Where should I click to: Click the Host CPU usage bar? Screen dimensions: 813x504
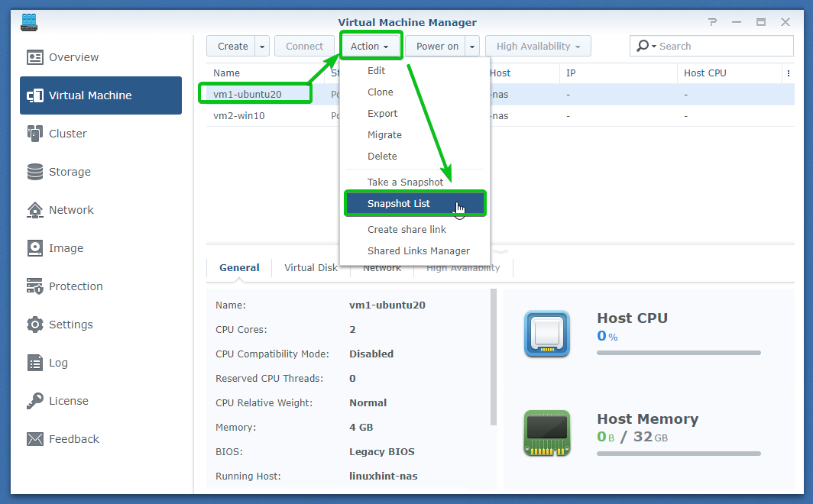[x=679, y=353]
